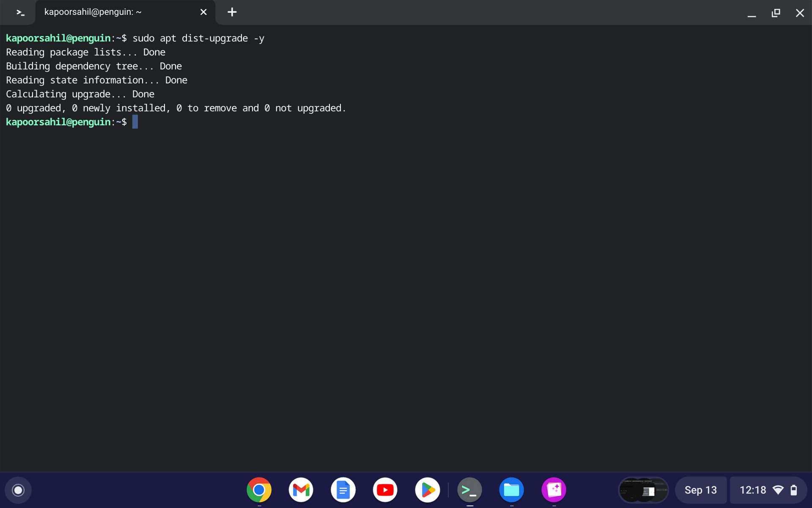Open Google Docs from the shelf
The image size is (812, 508).
[343, 490]
